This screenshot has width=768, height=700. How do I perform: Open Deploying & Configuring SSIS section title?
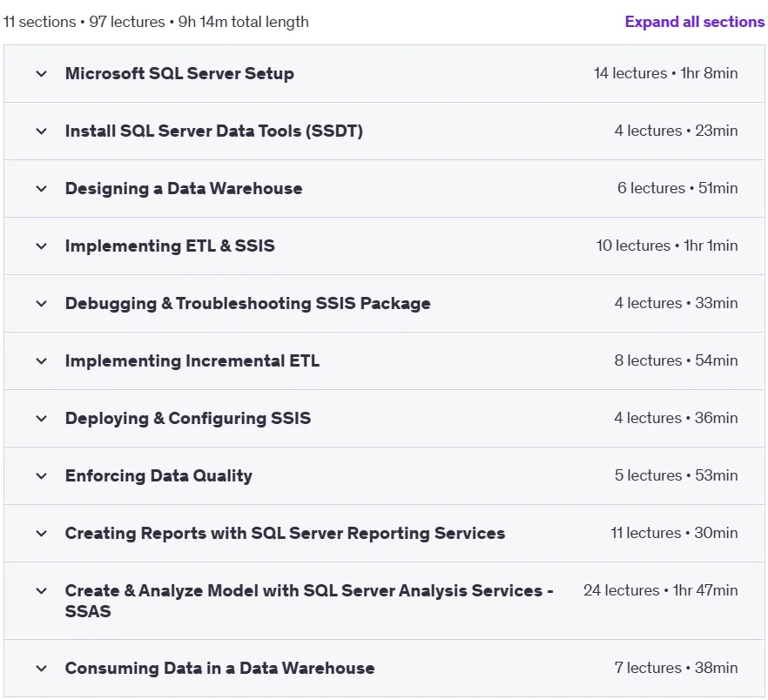click(x=188, y=418)
